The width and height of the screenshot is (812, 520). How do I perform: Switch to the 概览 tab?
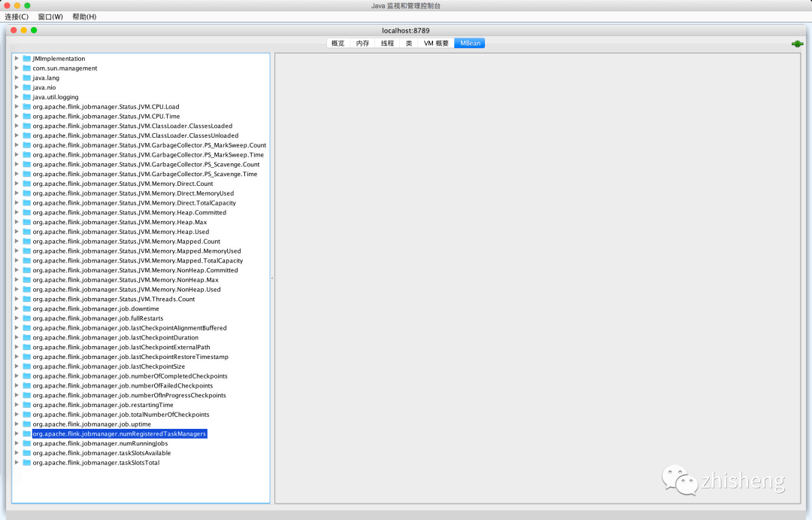coord(338,44)
